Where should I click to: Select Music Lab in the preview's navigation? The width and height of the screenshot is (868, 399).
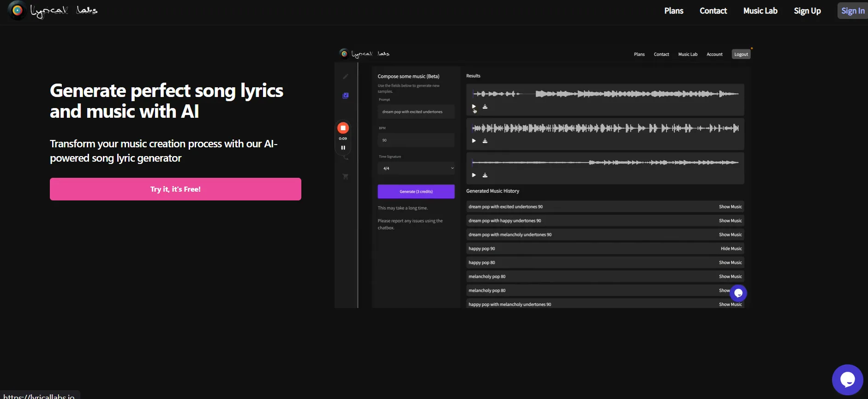click(688, 54)
